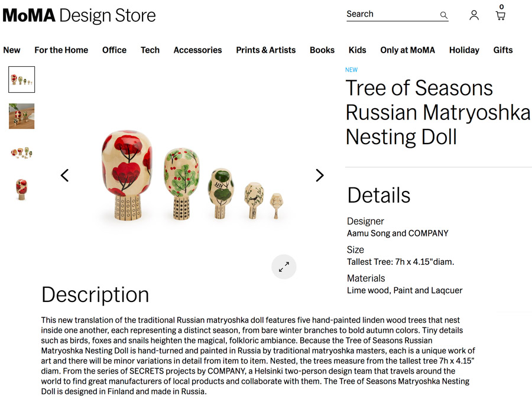Click the search magnifier icon

coord(443,15)
